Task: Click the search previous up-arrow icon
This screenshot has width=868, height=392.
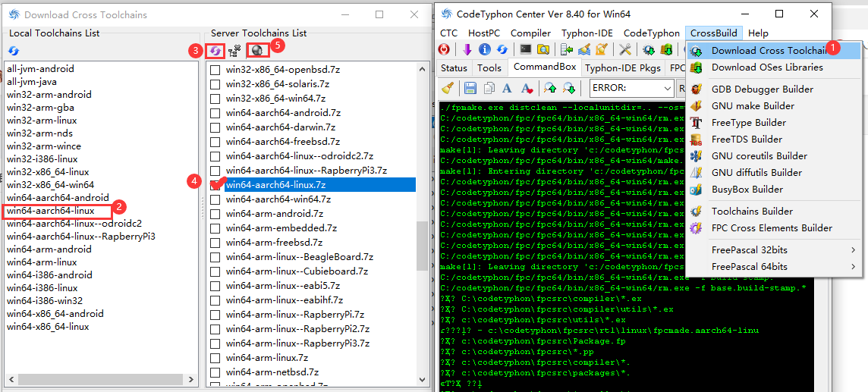Action: 549,87
